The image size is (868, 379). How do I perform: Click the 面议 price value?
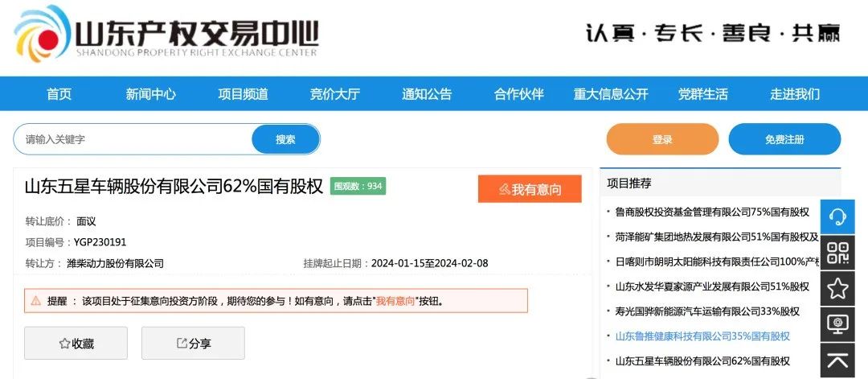(86, 221)
